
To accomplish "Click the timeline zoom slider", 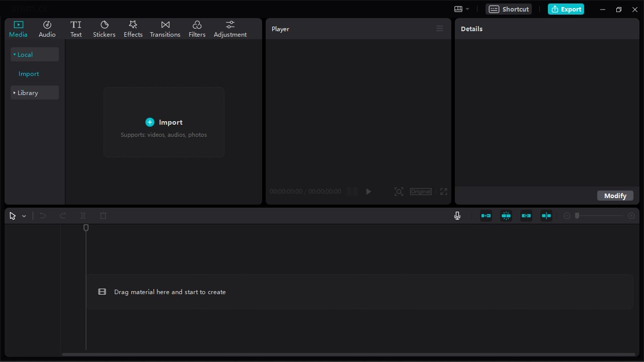I will click(599, 216).
